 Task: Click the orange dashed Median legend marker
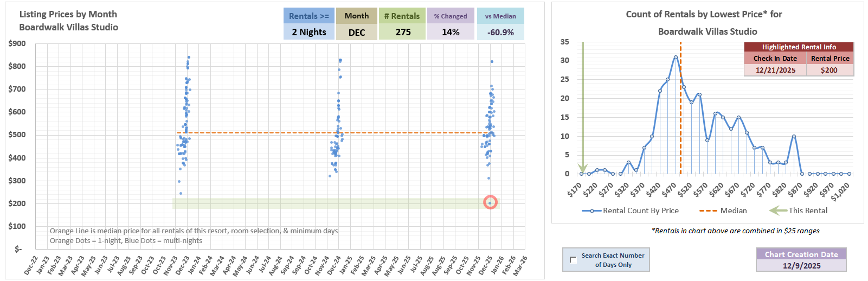[708, 210]
